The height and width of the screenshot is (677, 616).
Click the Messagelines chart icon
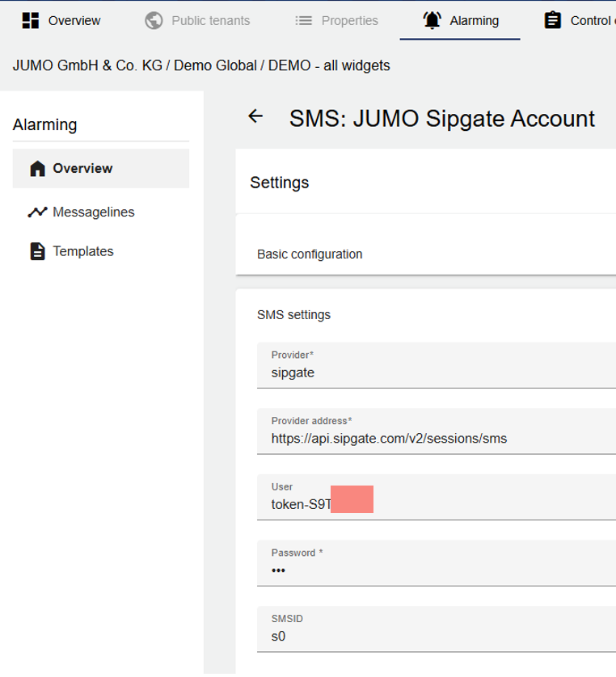click(37, 212)
